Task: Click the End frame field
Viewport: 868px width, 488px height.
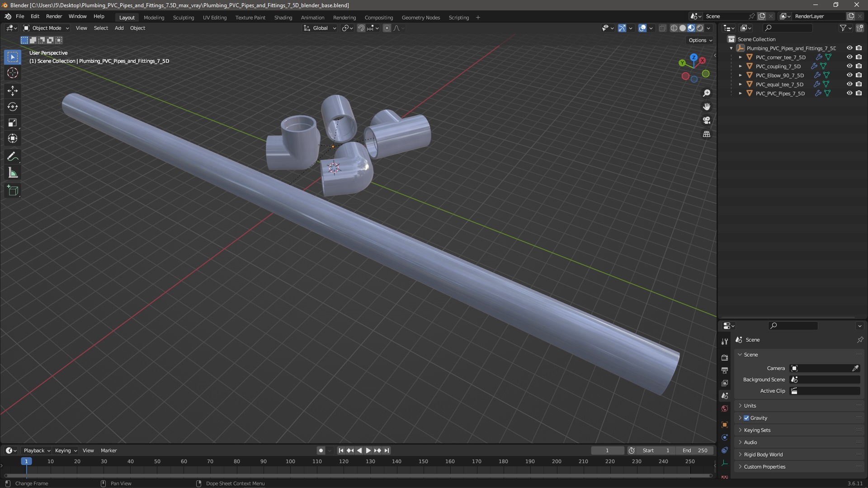Action: coord(695,450)
